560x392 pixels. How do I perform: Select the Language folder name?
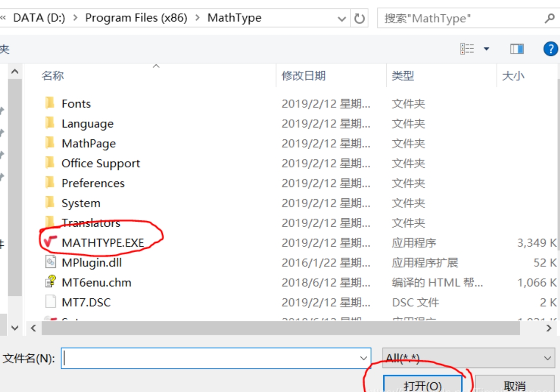pos(87,124)
